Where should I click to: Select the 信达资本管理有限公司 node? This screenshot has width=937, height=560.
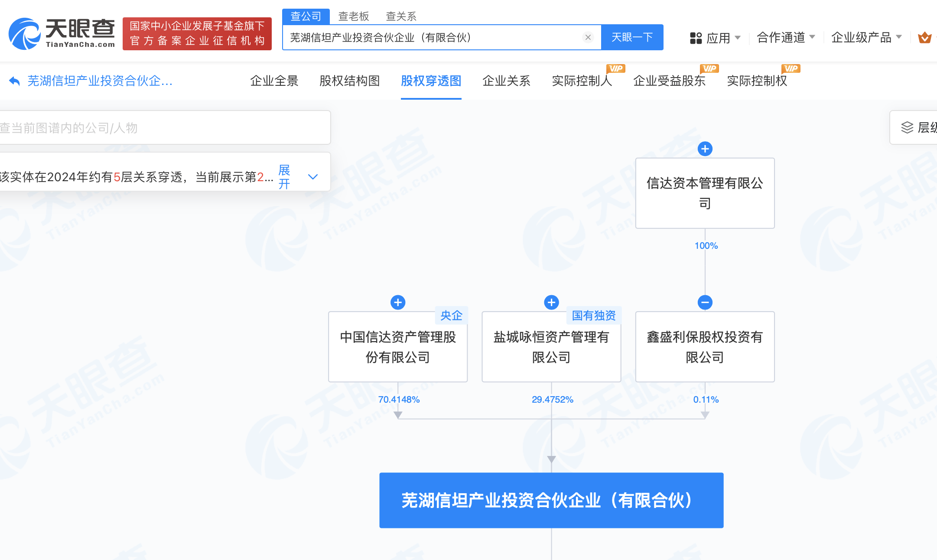(705, 193)
